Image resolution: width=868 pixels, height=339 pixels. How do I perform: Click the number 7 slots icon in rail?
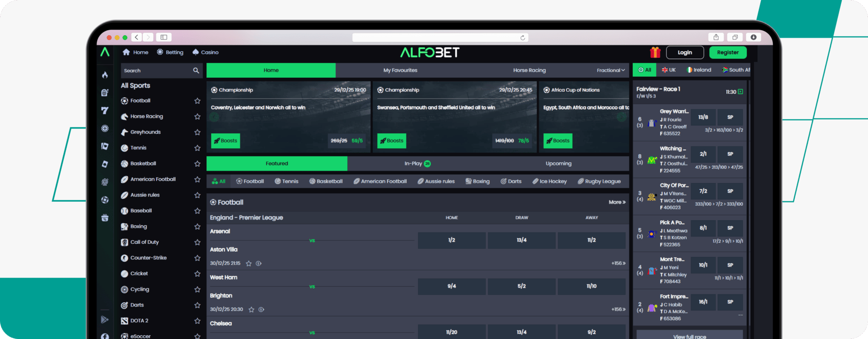point(105,111)
